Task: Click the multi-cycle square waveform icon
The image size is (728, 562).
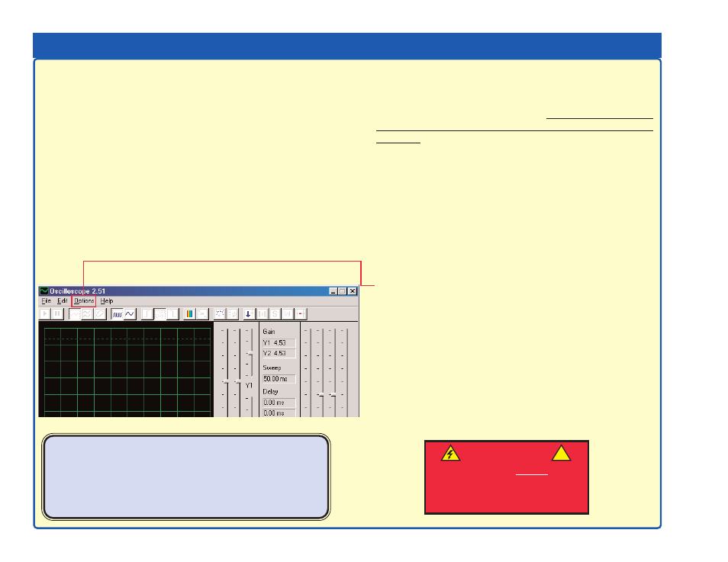Action: (118, 313)
